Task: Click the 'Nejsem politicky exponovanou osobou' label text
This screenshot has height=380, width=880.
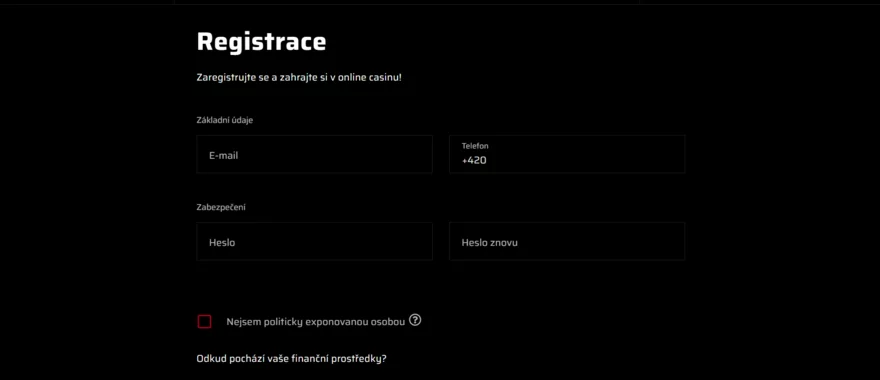Action: point(315,322)
